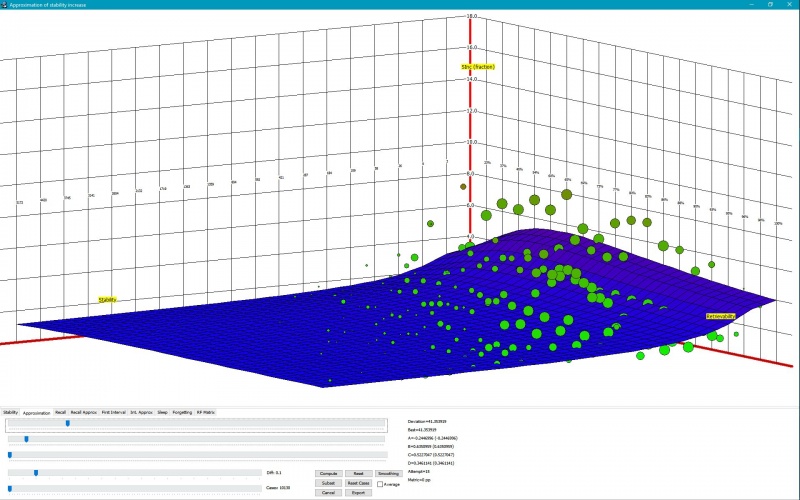Click the Reset Cases button

358,483
